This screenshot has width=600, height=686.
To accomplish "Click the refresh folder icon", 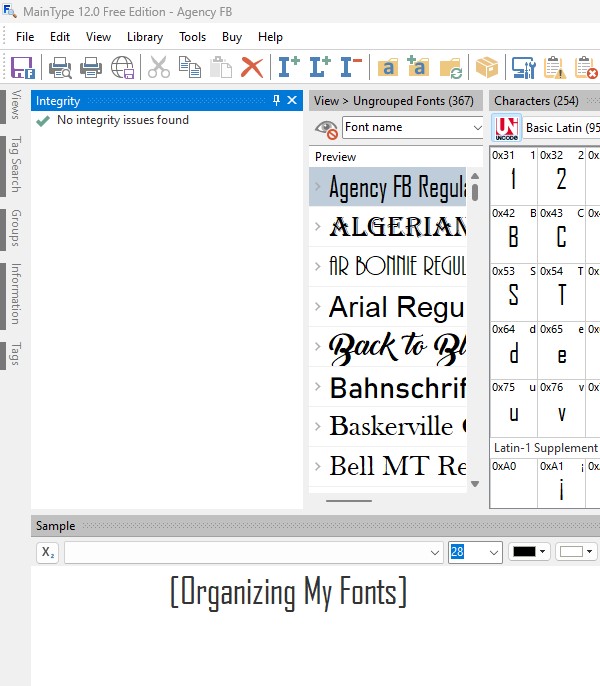I will coord(451,67).
